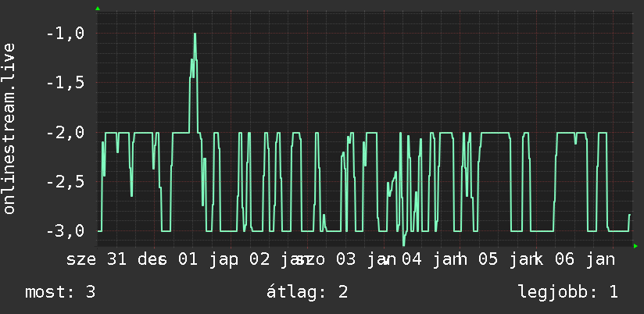Click the "sze 31" date label
The height and width of the screenshot is (314, 644).
[x=98, y=260]
